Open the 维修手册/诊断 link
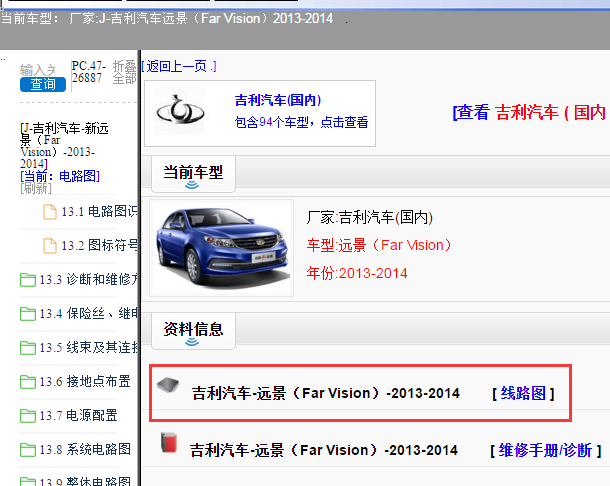The width and height of the screenshot is (610, 486). point(545,450)
